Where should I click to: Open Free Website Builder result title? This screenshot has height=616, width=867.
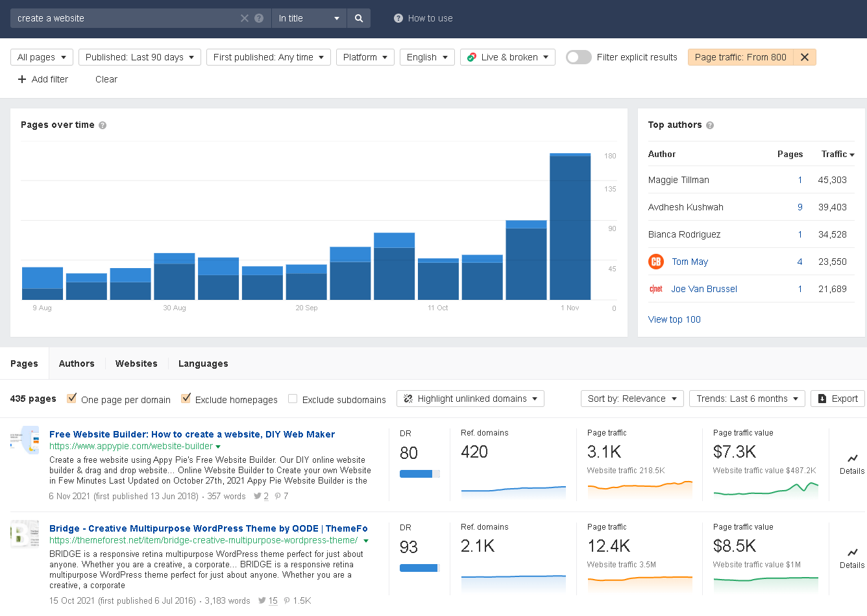(x=192, y=434)
